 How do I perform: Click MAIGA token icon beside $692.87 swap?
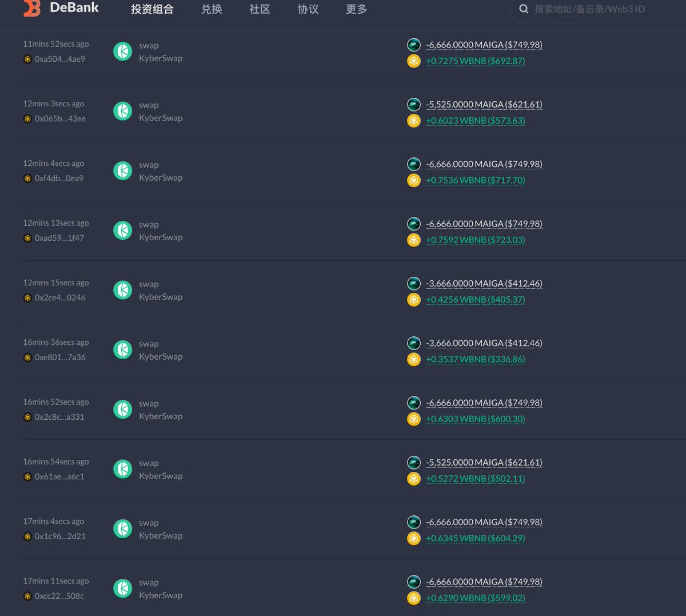tap(414, 45)
